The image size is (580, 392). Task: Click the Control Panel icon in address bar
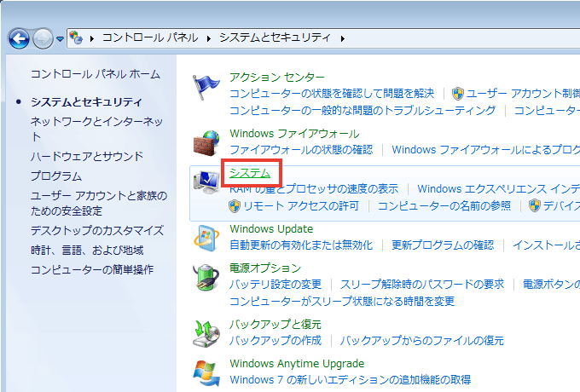pyautogui.click(x=76, y=37)
